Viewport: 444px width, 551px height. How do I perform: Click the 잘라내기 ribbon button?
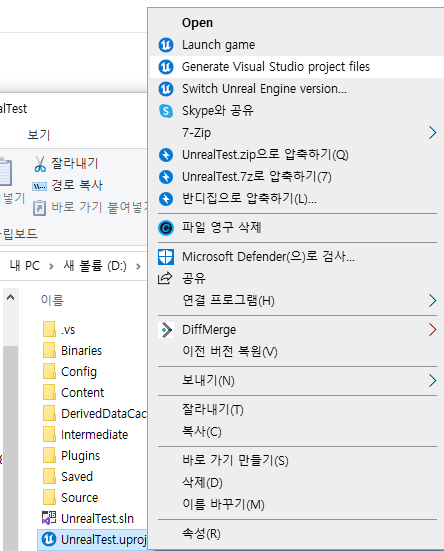pos(66,164)
